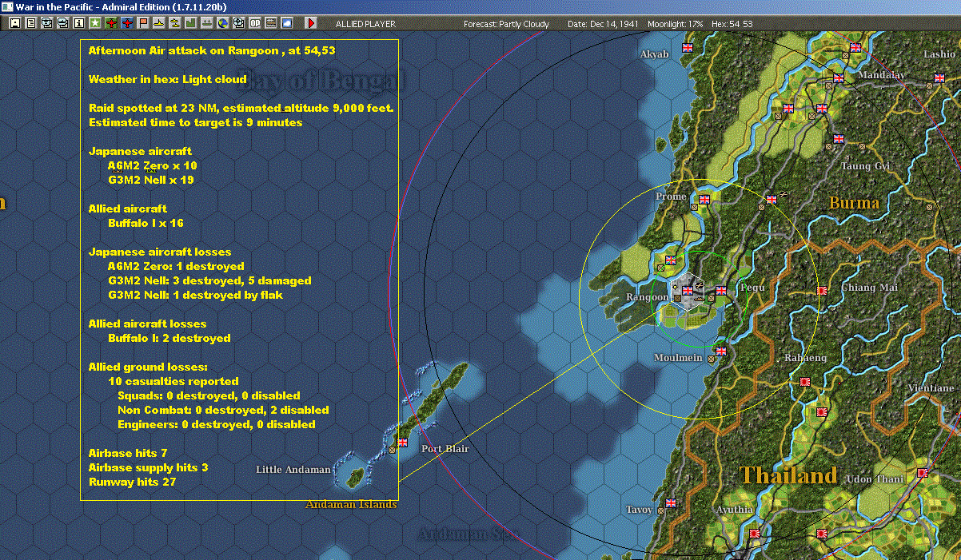The image size is (961, 560).
Task: Click the 'Buffalo I: 2 destroyed' line
Action: [169, 338]
